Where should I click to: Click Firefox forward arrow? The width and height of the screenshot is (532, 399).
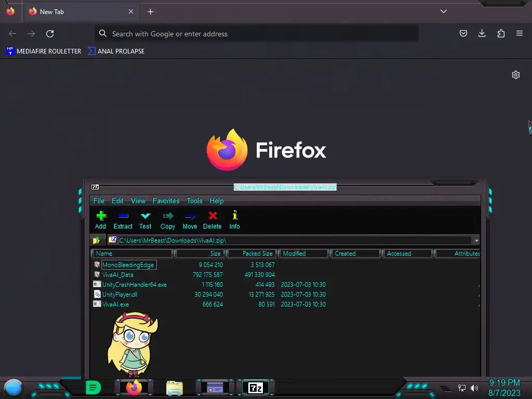[x=31, y=34]
